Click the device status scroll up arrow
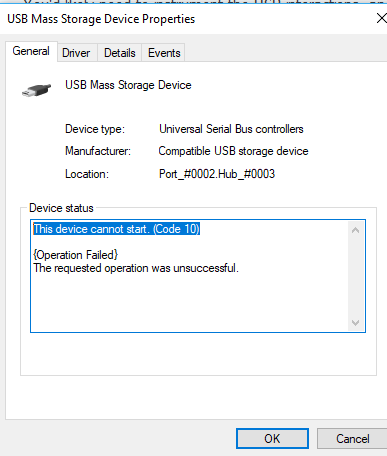This screenshot has width=387, height=456. [x=355, y=230]
